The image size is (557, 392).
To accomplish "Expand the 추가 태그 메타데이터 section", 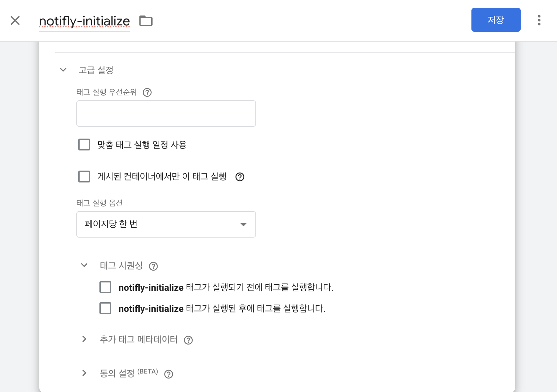I will (x=84, y=340).
